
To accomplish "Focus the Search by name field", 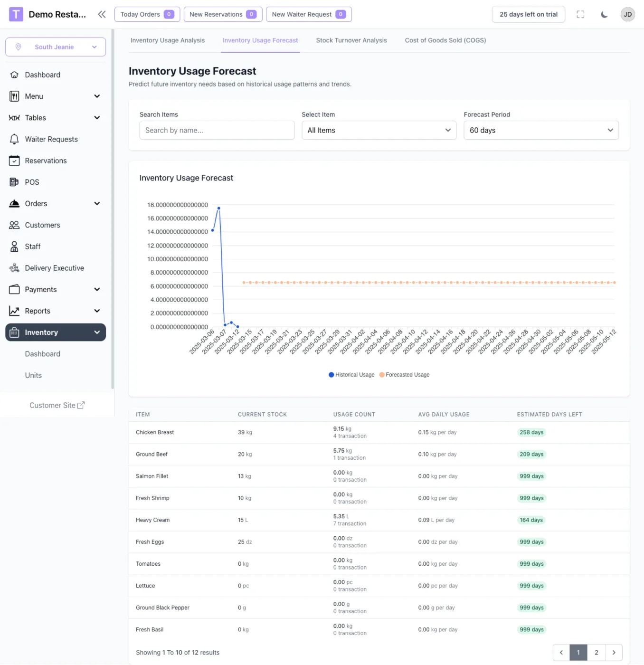I will 217,130.
